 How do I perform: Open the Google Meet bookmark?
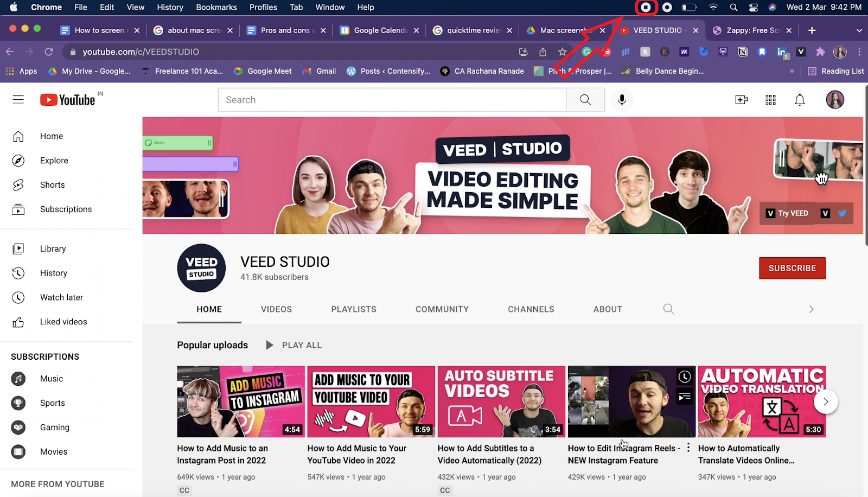[x=263, y=71]
